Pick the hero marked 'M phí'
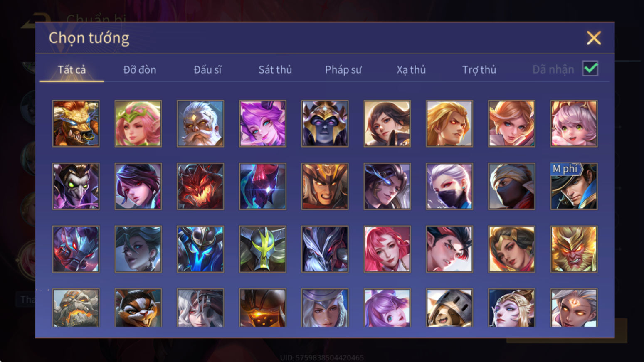Screen dimensions: 644x362 pos(574,186)
